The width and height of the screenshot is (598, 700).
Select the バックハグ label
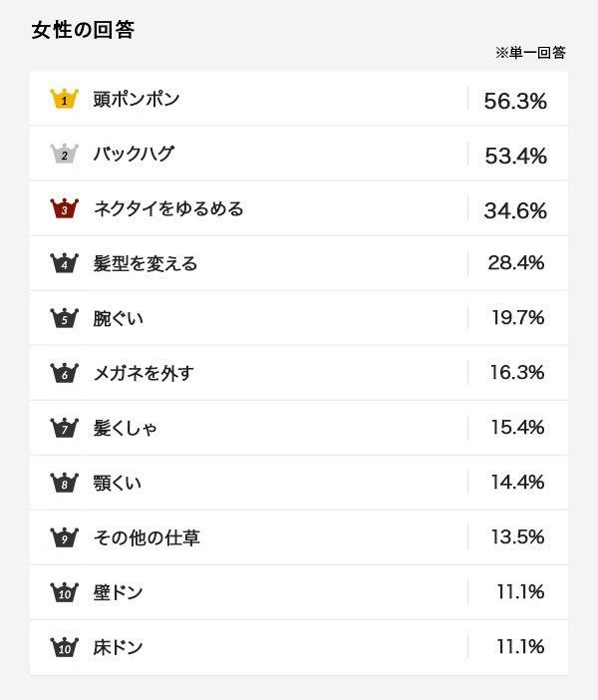click(x=134, y=154)
